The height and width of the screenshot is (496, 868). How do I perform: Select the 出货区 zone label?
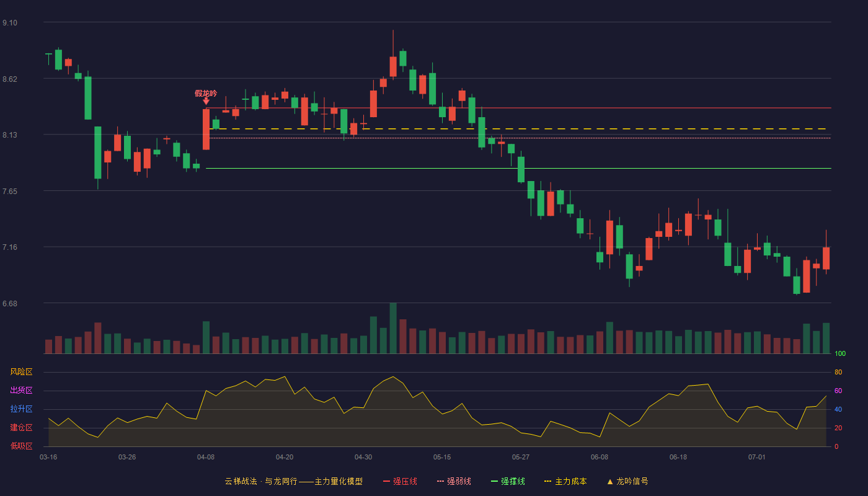tap(21, 391)
